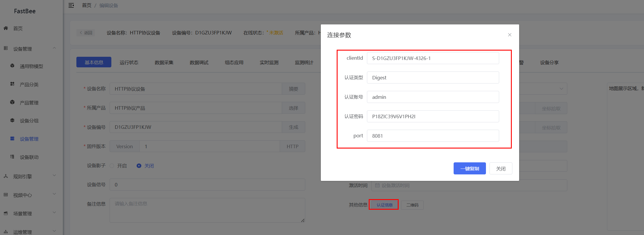This screenshot has height=235, width=644.
Task: Click the 设备信号 input field
Action: click(x=207, y=185)
